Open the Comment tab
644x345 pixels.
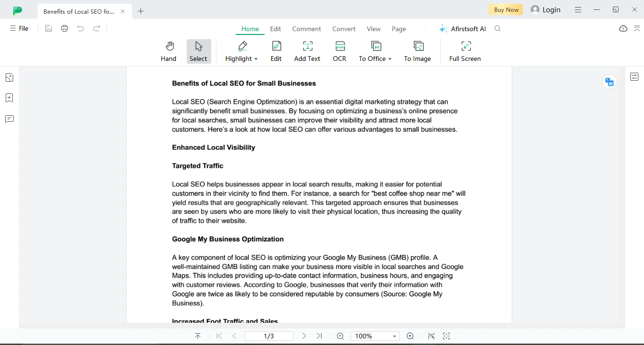[306, 29]
